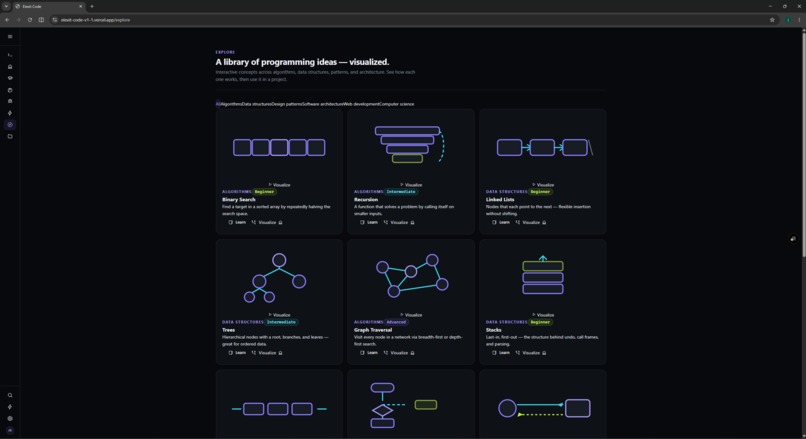This screenshot has width=806, height=439.
Task: Open the Graph Traversal network illustration
Action: tap(412, 276)
